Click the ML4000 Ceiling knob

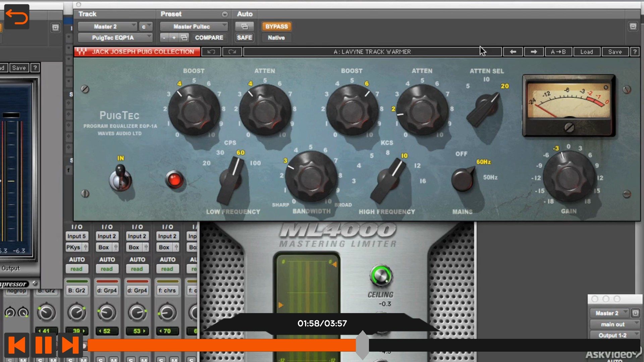[x=381, y=276]
